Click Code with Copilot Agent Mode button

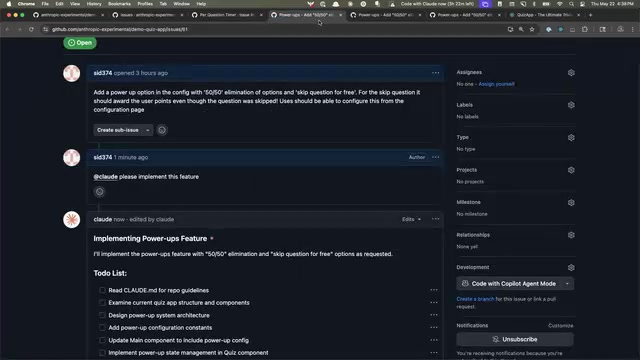point(509,284)
